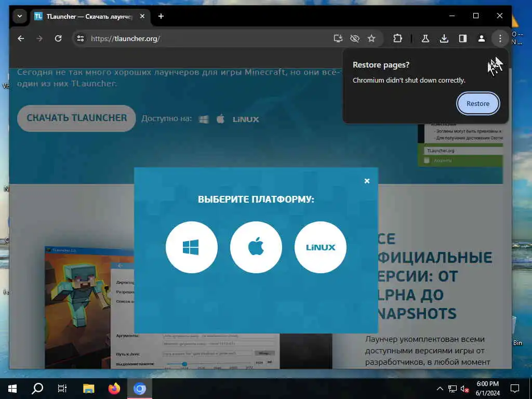This screenshot has height=399, width=532.
Task: Click the muted volume tray icon
Action: pyautogui.click(x=464, y=389)
